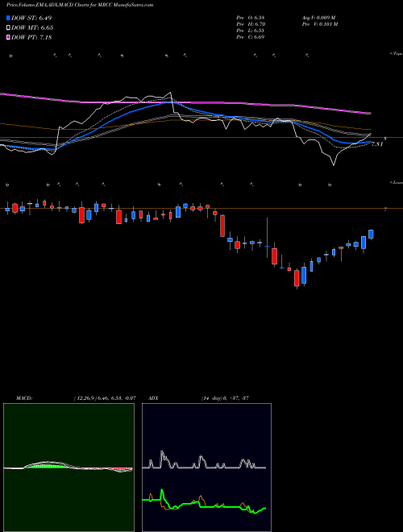Screen dimensions: 403x532
Task: Click the last blue candlestick on the right
Action: click(371, 234)
